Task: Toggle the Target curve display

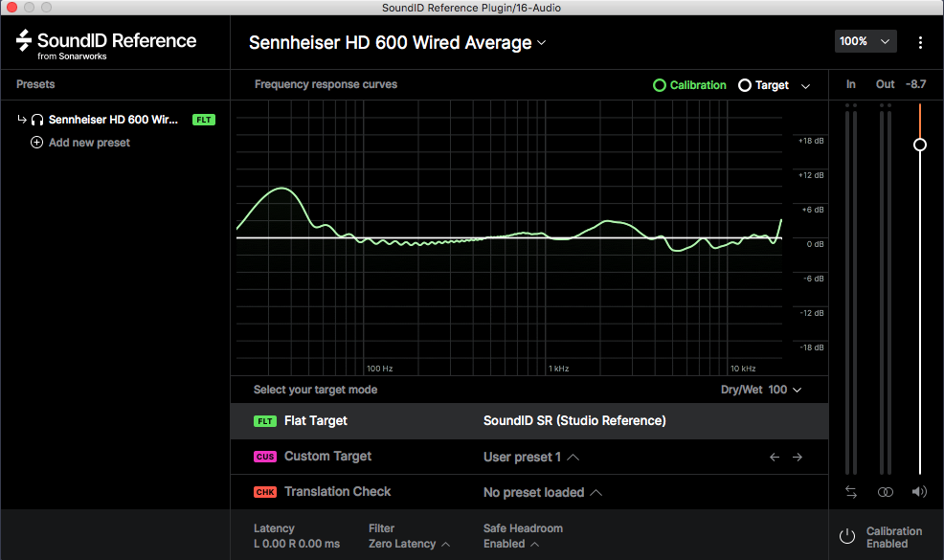Action: pos(763,85)
